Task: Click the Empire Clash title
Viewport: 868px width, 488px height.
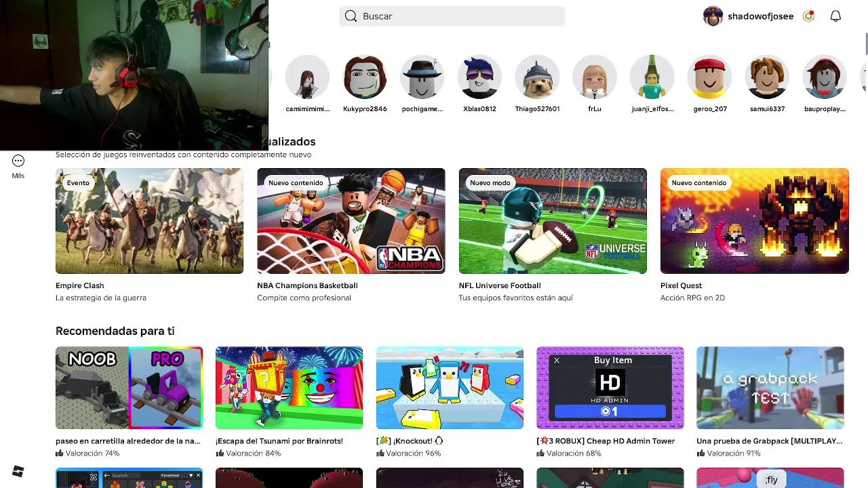Action: click(x=80, y=285)
